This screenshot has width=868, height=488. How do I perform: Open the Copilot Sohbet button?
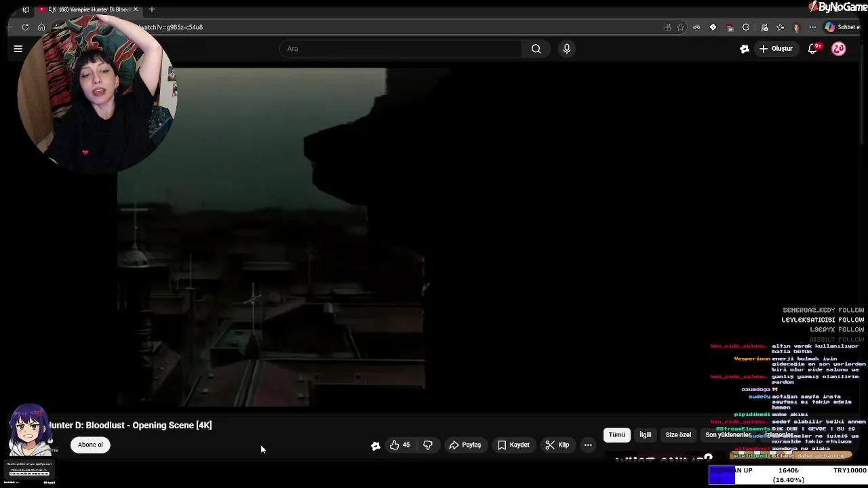tap(842, 27)
